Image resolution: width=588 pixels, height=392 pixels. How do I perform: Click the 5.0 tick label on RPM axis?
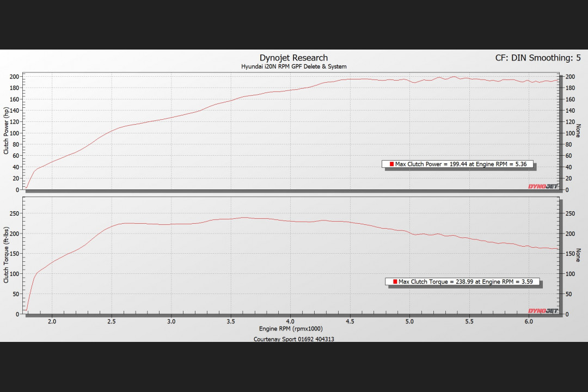pos(409,321)
